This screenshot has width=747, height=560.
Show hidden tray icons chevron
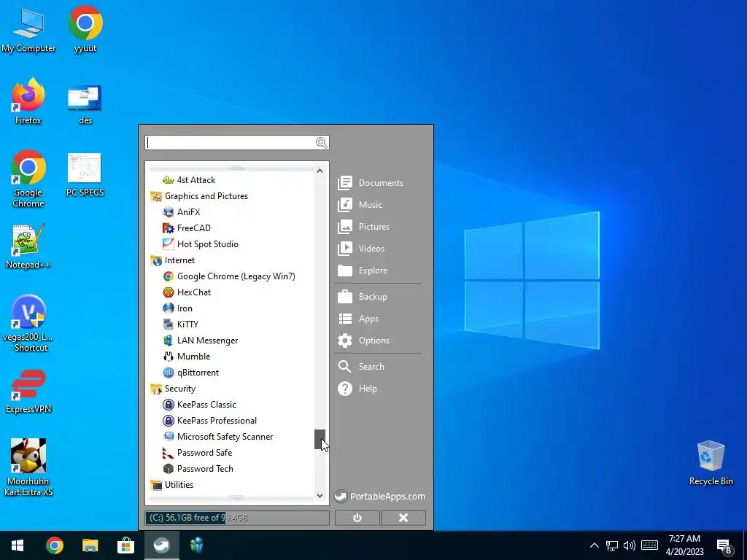click(x=594, y=545)
